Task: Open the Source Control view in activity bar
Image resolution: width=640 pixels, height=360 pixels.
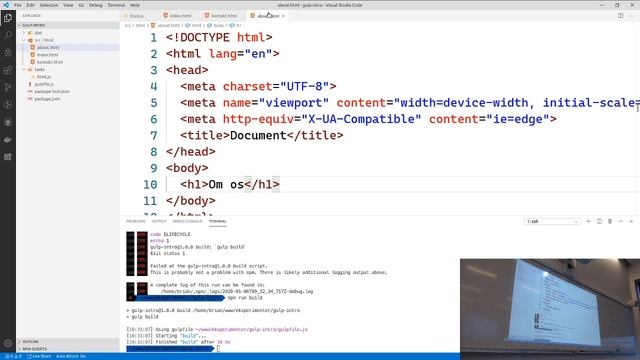Action: (8, 87)
